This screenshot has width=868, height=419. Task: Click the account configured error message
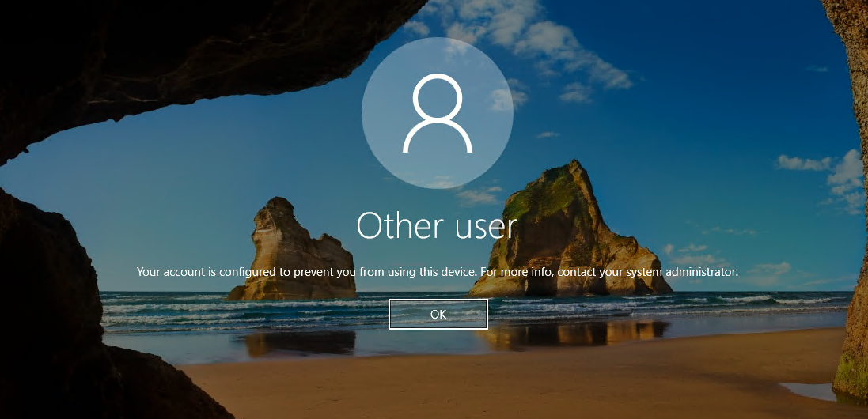pos(438,271)
